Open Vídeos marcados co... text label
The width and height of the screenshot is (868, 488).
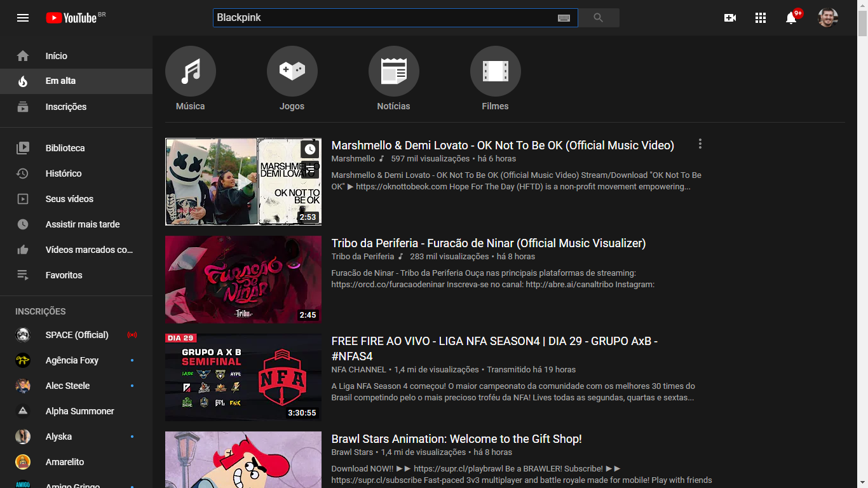pos(90,250)
